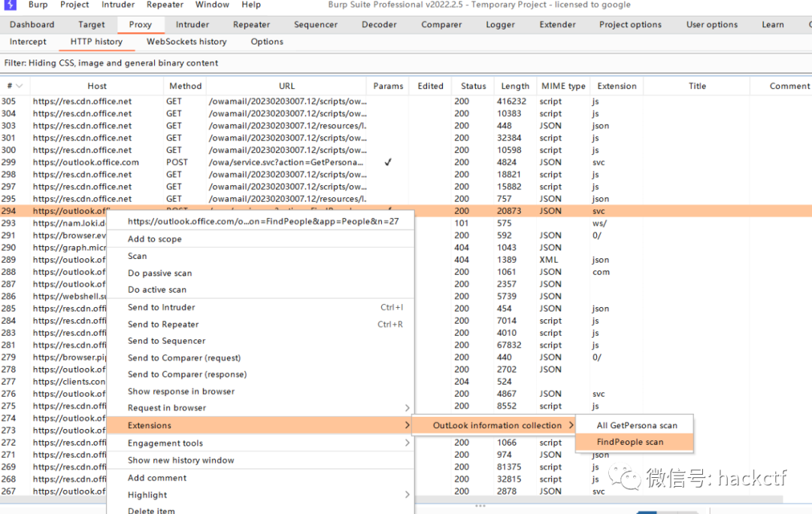The width and height of the screenshot is (812, 514).
Task: Open the Sequencer tab
Action: [315, 24]
